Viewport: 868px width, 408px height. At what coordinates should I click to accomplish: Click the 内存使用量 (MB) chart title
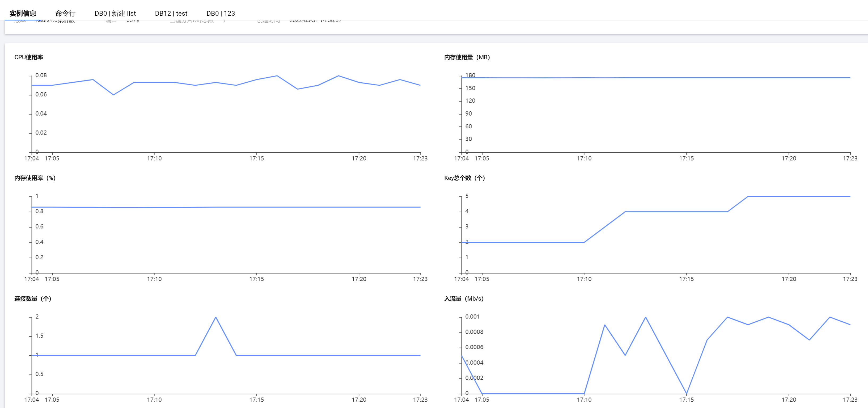[467, 57]
